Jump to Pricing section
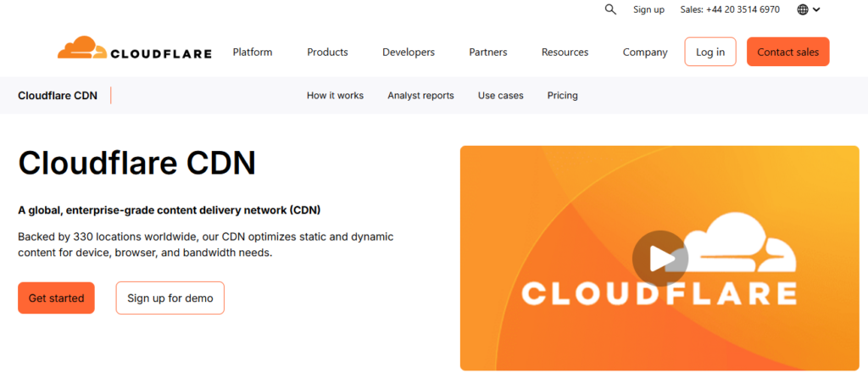The image size is (868, 384). pyautogui.click(x=563, y=95)
